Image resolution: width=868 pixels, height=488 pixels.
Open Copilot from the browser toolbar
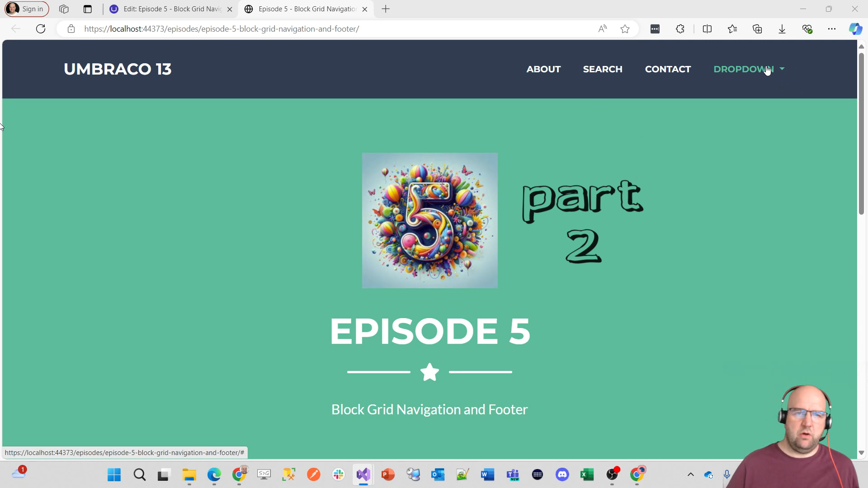click(857, 28)
